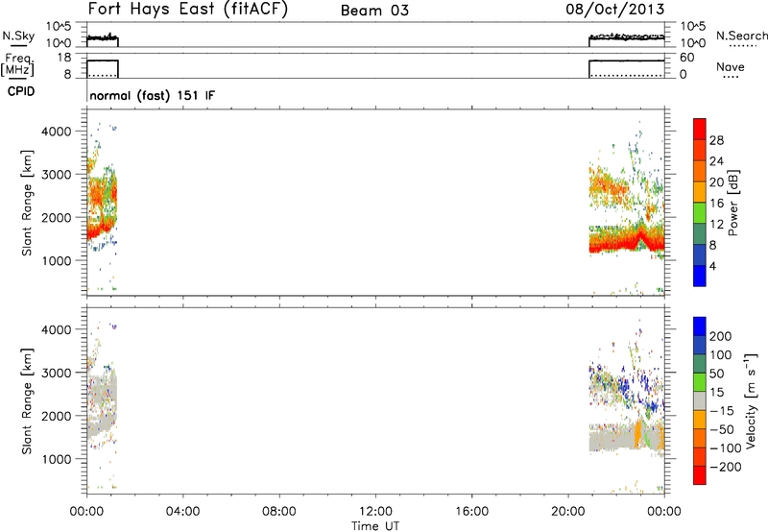Click the "4" label on Power color bar
Viewport: 768px width, 532px height.
(713, 266)
